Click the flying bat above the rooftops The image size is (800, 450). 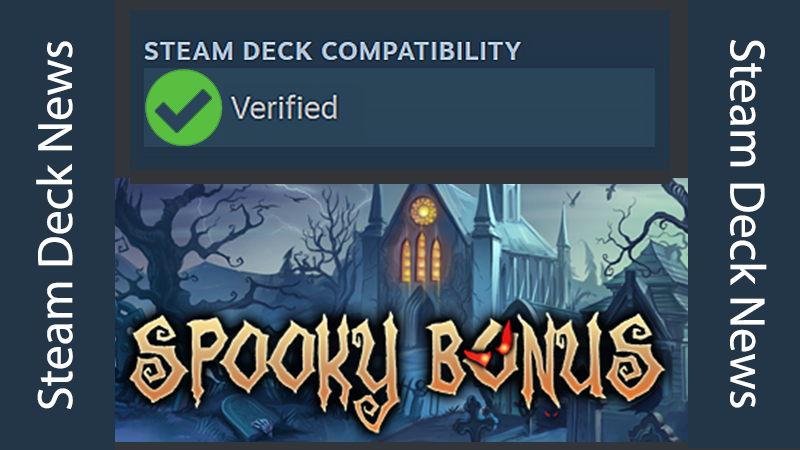(574, 197)
